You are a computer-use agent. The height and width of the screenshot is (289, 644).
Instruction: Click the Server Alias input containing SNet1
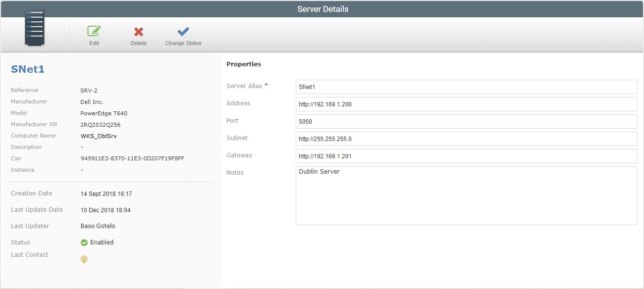[466, 87]
